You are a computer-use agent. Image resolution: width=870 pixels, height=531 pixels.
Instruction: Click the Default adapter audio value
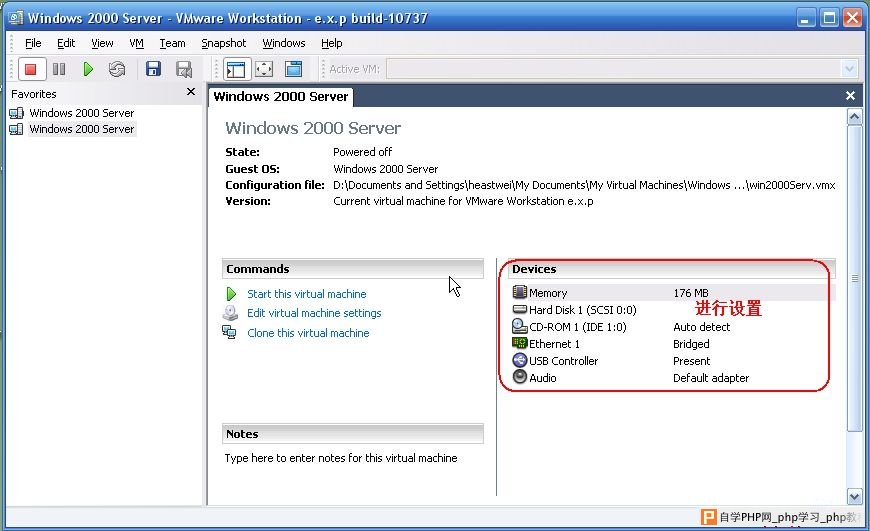click(x=711, y=378)
